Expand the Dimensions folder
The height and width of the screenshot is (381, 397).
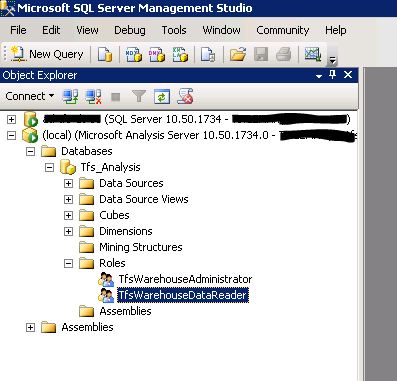(68, 231)
